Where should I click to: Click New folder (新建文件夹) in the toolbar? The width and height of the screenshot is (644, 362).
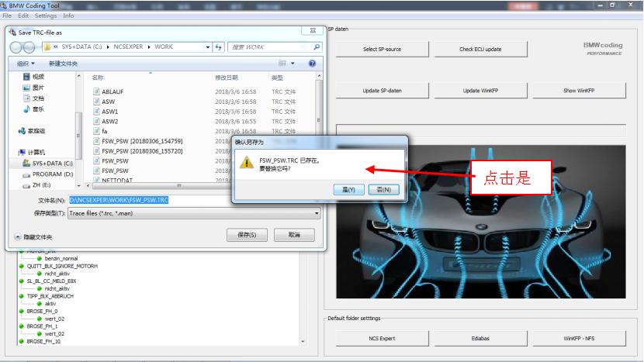point(63,64)
